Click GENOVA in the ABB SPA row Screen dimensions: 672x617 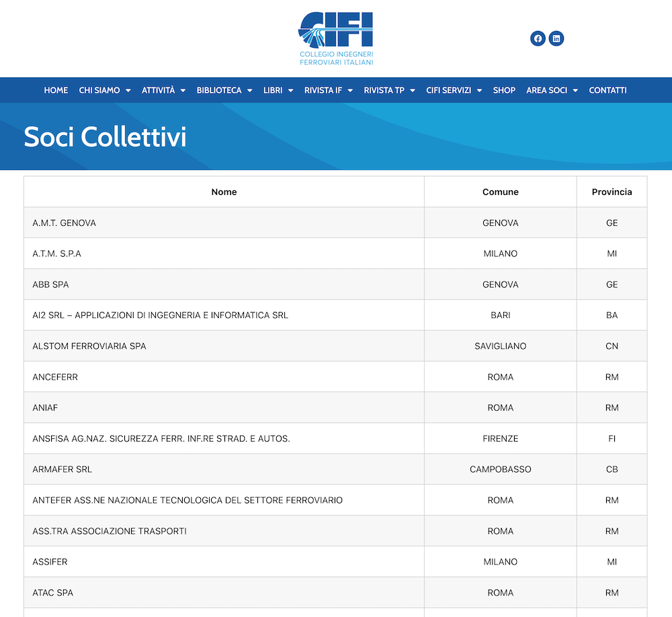coord(501,285)
